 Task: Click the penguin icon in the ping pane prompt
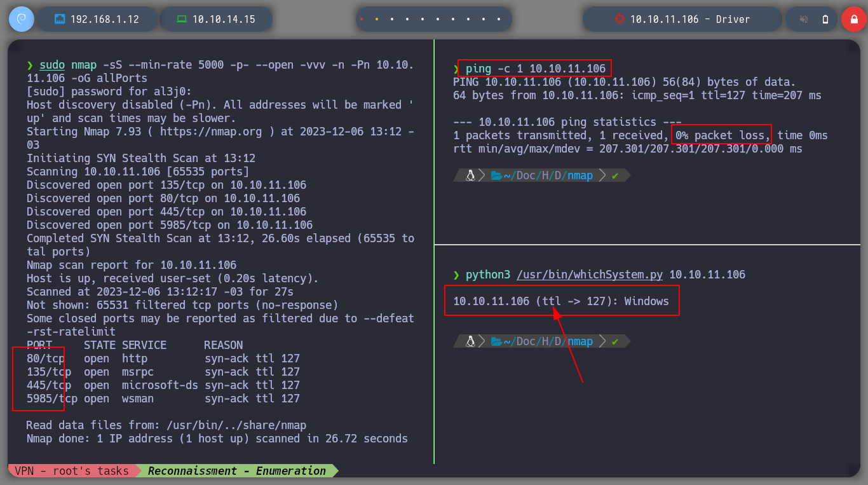470,175
